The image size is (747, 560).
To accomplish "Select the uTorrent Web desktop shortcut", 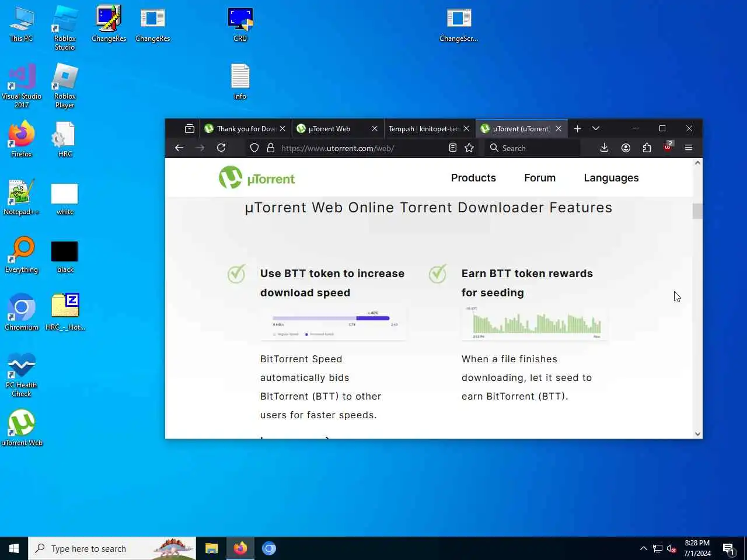I will (x=22, y=428).
